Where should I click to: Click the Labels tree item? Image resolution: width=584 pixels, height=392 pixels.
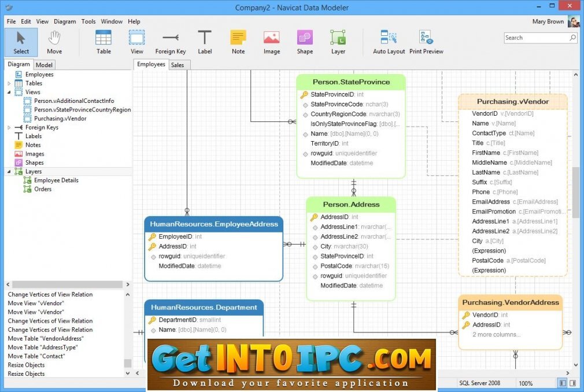pos(33,136)
